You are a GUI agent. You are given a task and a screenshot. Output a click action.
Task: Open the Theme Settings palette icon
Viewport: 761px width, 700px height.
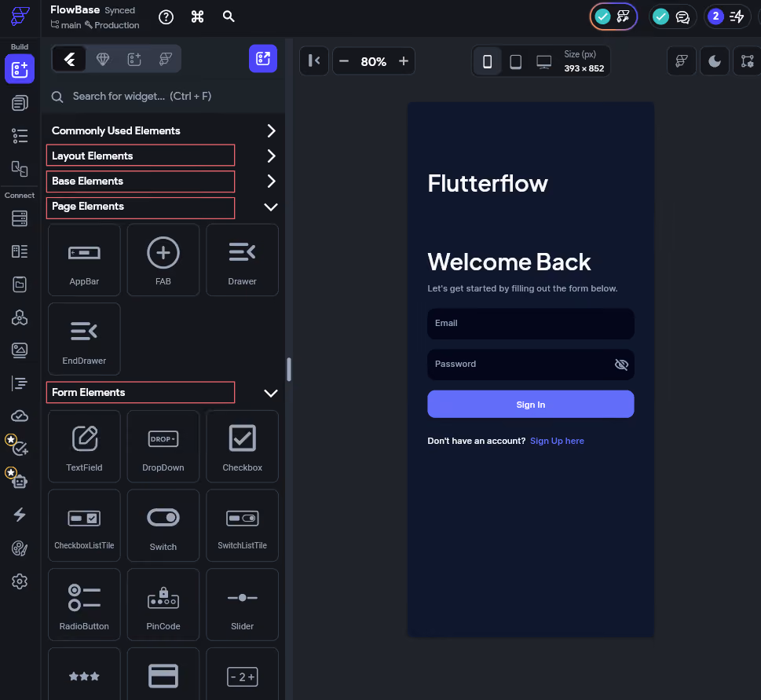pos(20,548)
